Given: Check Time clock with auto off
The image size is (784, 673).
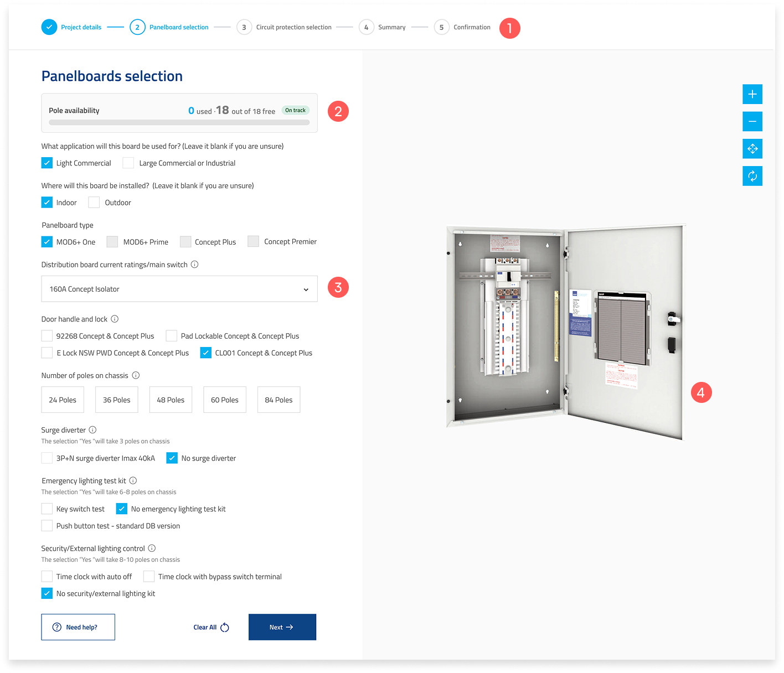Looking at the screenshot, I should [47, 576].
